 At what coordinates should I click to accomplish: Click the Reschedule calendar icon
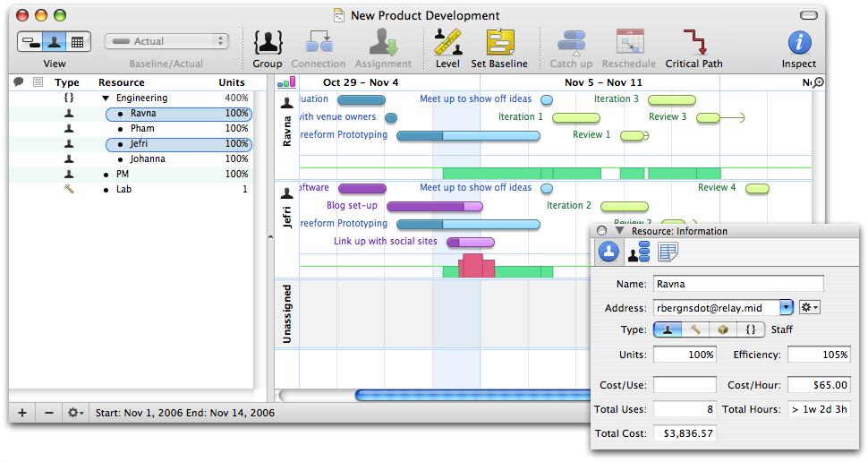629,43
